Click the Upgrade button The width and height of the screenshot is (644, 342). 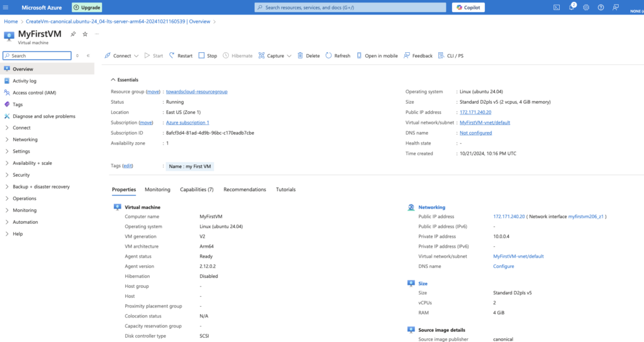point(87,8)
